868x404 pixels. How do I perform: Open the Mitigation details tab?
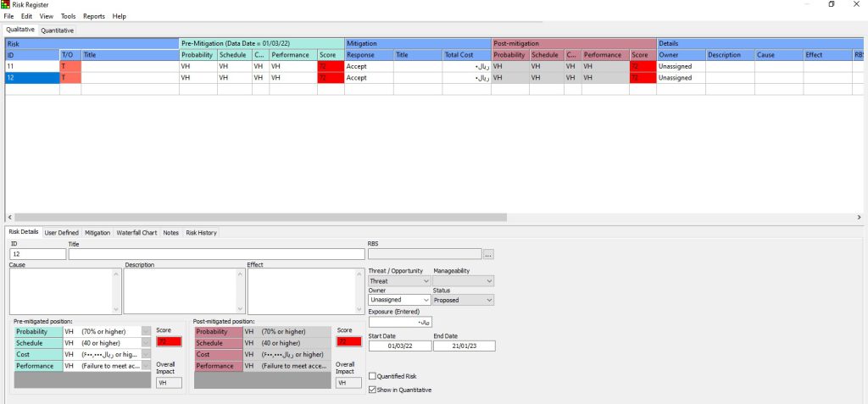click(x=97, y=233)
